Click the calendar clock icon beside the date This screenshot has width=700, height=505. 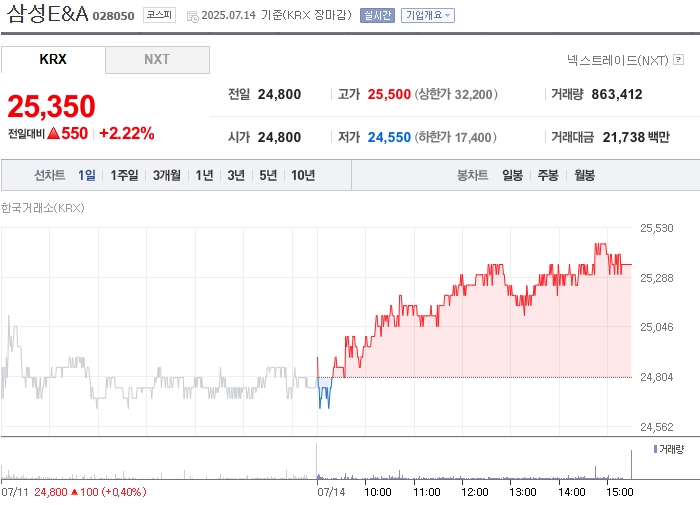point(192,17)
